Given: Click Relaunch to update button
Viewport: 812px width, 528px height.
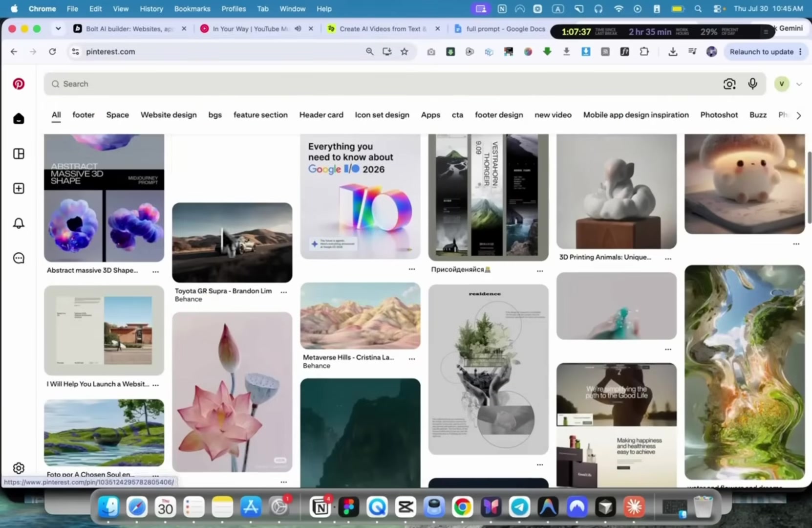Looking at the screenshot, I should pyautogui.click(x=761, y=51).
